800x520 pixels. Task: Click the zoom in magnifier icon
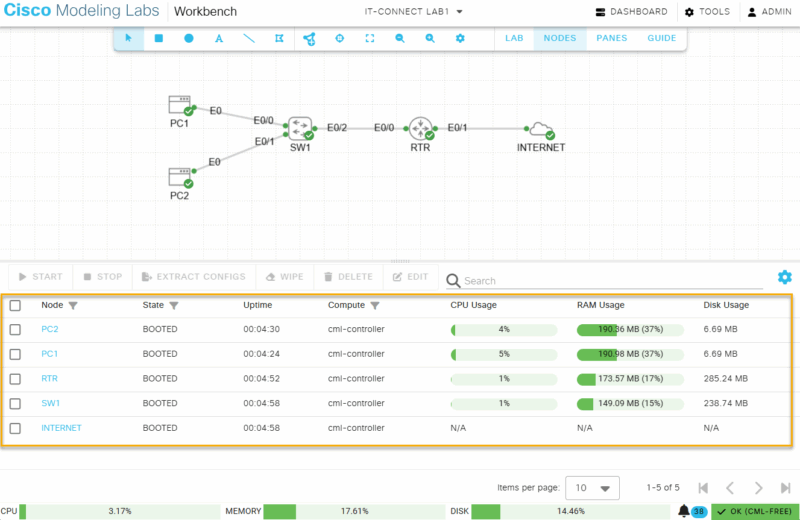click(x=430, y=38)
